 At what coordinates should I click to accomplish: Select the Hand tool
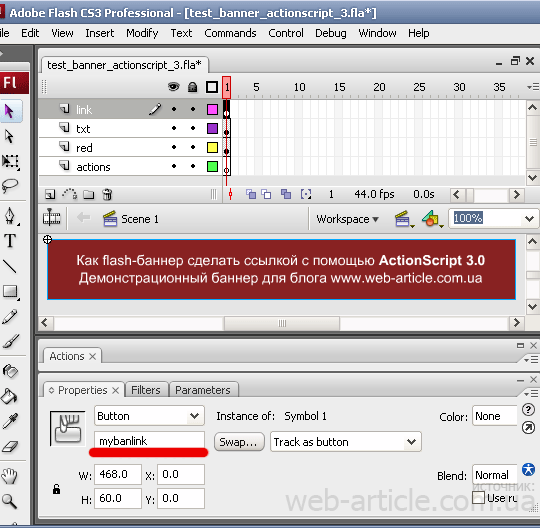pyautogui.click(x=9, y=476)
